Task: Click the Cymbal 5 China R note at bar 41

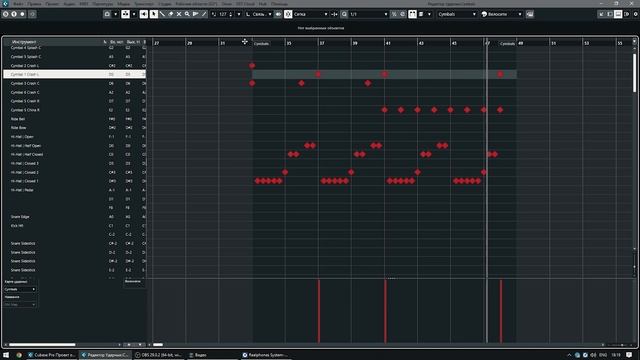Action: [x=384, y=110]
